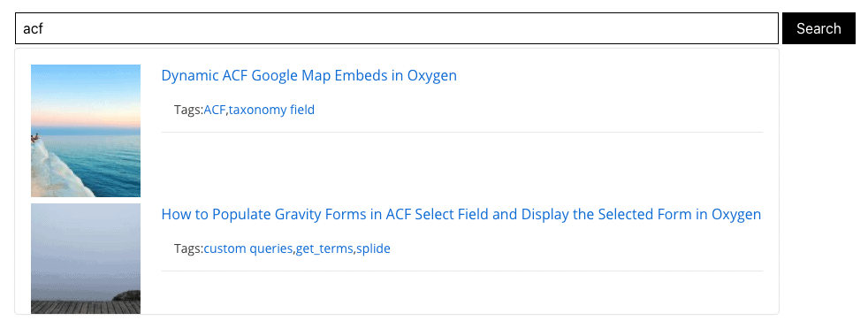Select the get_terms tag link
Screen dimensions: 868x336
pyautogui.click(x=324, y=248)
